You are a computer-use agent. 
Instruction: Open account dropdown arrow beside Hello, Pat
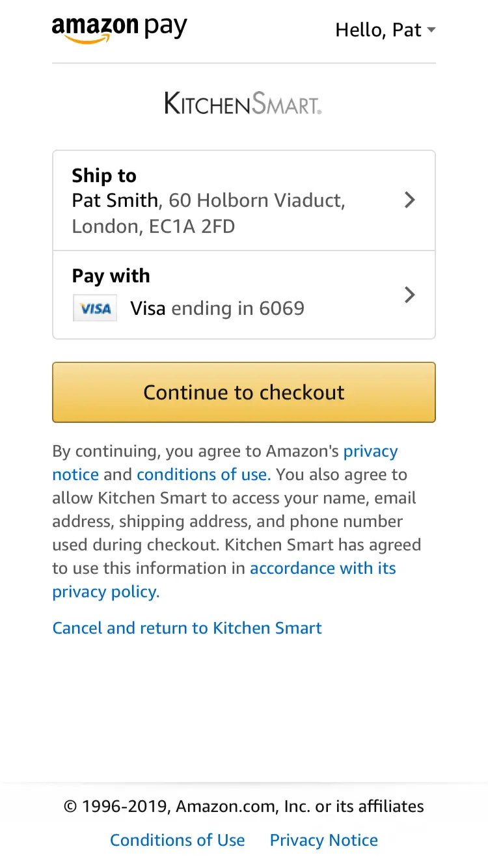click(431, 30)
